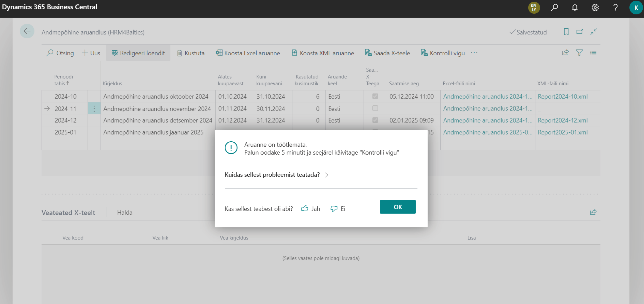Click Kirjeldus column header
Image resolution: width=644 pixels, height=304 pixels.
pyautogui.click(x=112, y=84)
